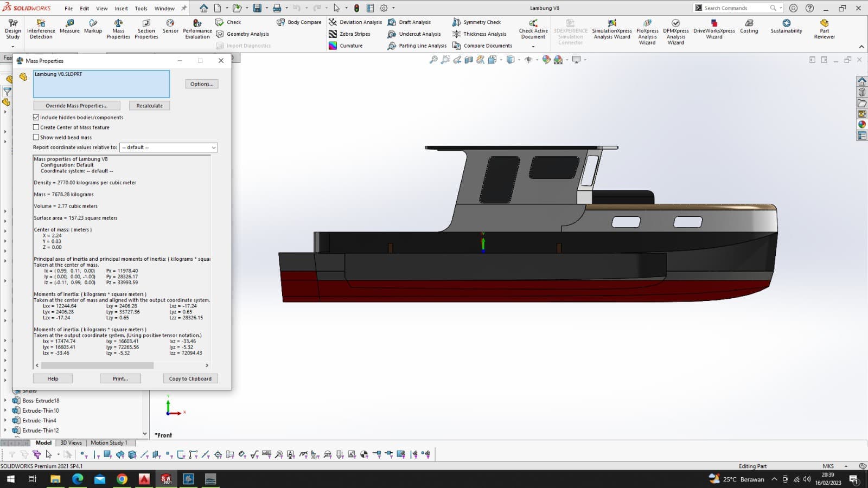This screenshot has height=488, width=868.
Task: Open the Insert menu
Action: point(121,8)
